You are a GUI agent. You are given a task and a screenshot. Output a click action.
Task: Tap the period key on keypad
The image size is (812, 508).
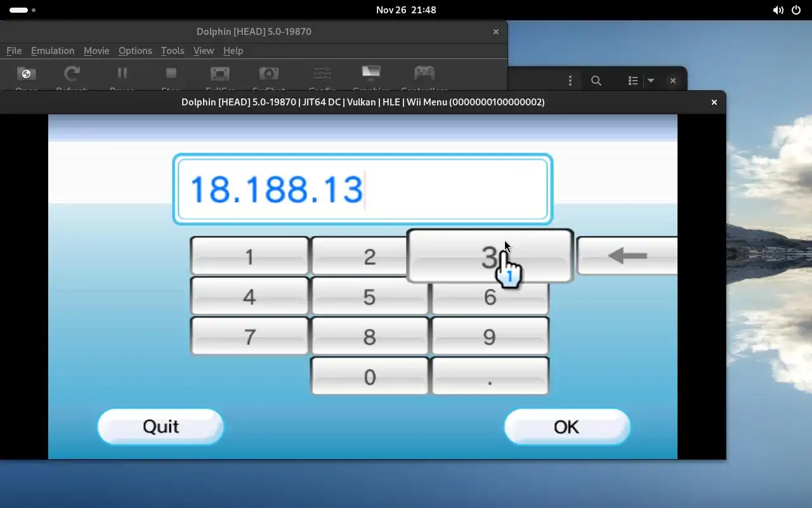pyautogui.click(x=490, y=377)
